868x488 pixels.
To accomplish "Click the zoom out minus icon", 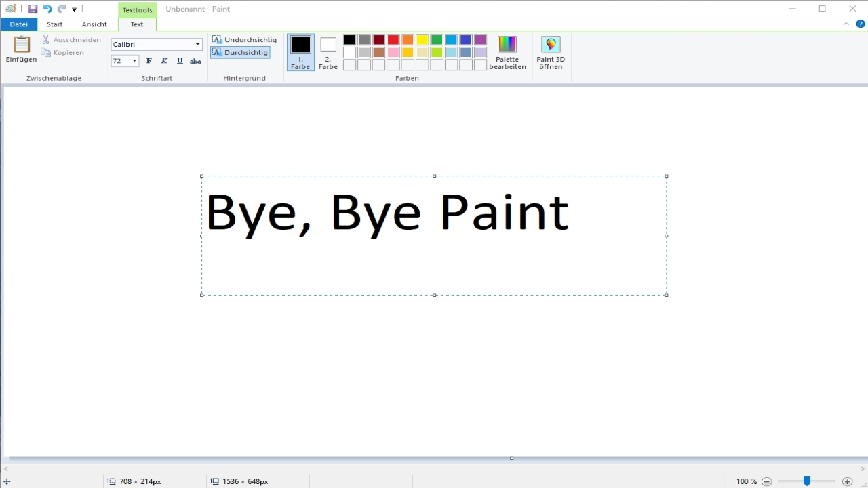I will (x=767, y=481).
